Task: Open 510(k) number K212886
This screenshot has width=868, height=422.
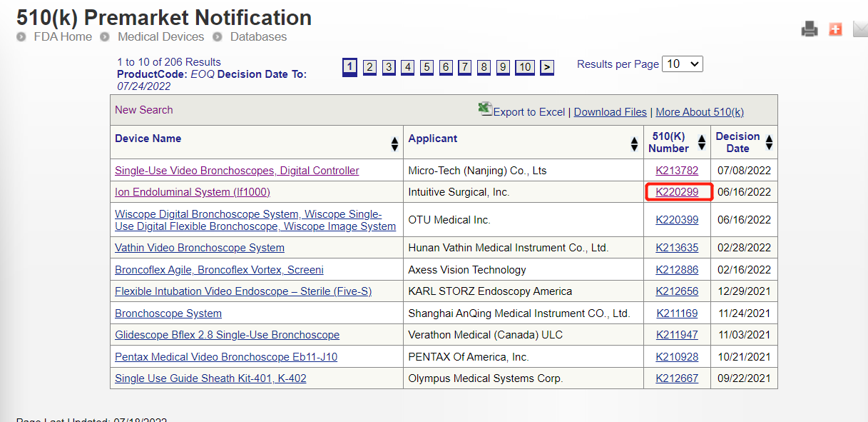Action: (x=677, y=270)
